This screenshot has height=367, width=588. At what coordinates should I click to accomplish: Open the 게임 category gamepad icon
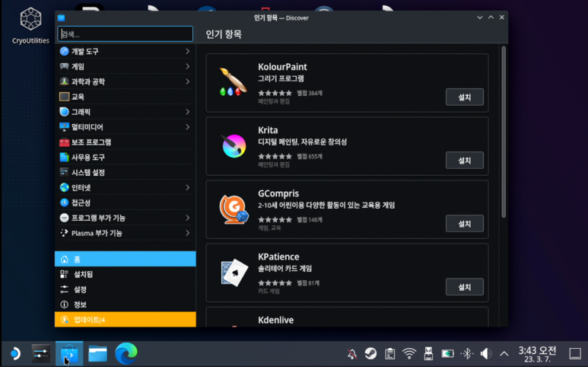pos(64,66)
